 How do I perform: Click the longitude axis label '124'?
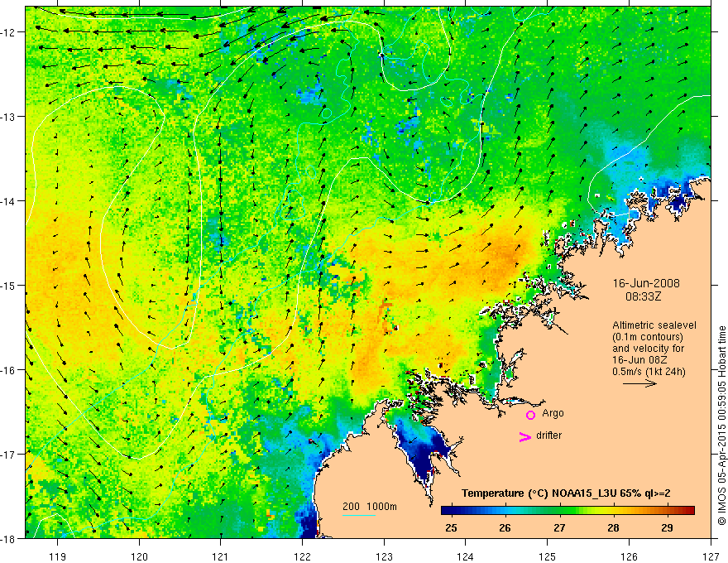click(x=466, y=556)
